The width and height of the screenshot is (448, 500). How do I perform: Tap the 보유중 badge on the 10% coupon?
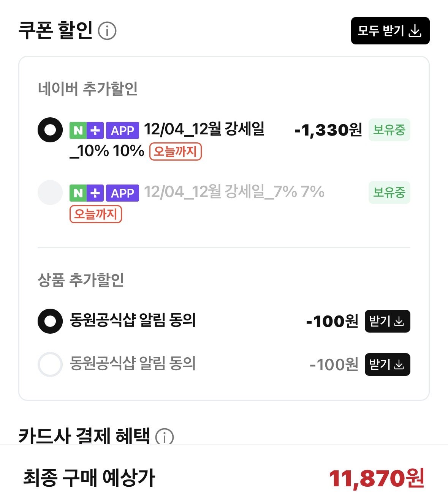coord(389,130)
